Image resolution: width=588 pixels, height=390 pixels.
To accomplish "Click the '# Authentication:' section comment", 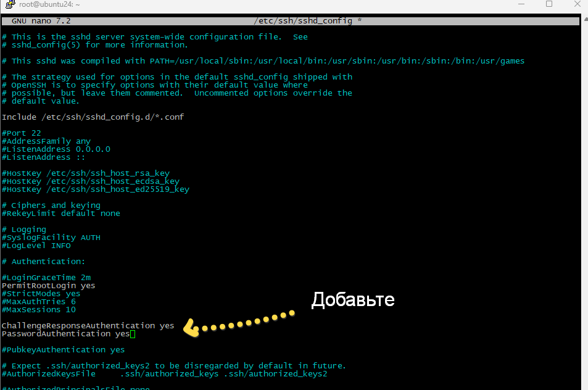I will pos(43,261).
